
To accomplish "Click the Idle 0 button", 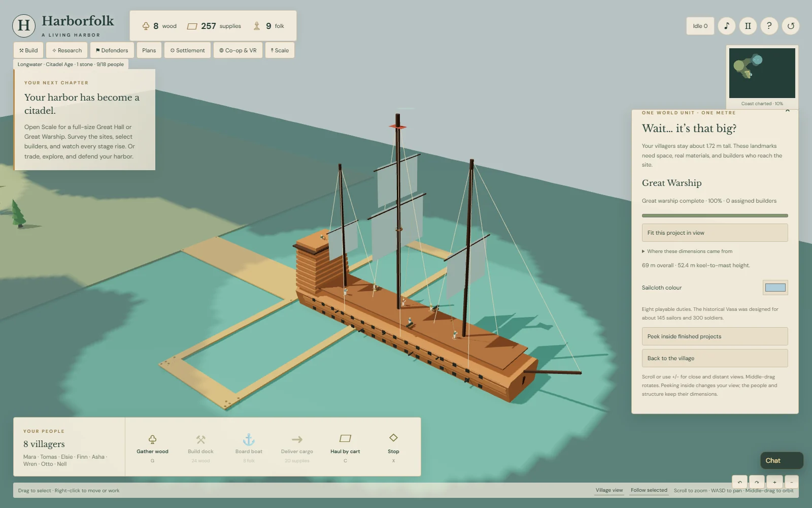I will pos(700,26).
